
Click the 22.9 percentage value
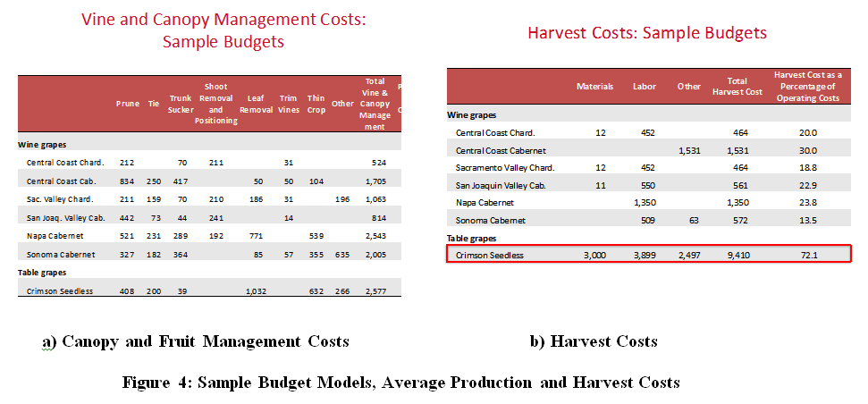(808, 185)
